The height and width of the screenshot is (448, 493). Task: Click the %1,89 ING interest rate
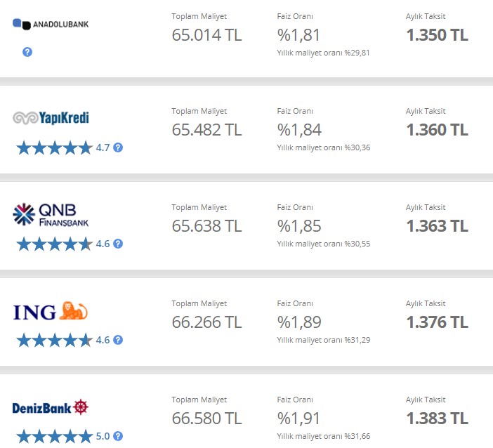pos(299,322)
